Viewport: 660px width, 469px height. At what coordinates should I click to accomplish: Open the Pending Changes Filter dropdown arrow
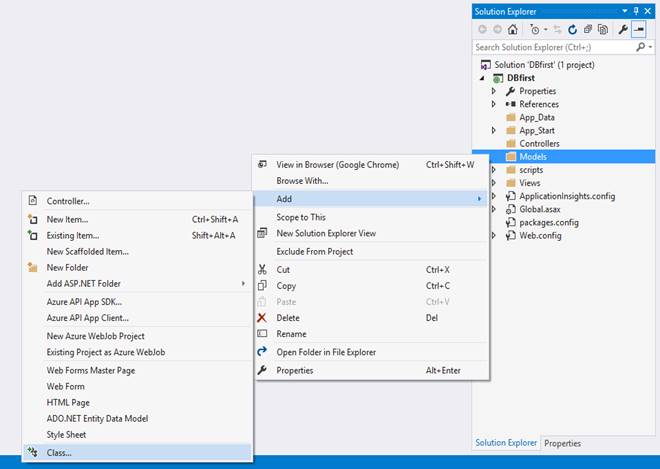pos(546,29)
